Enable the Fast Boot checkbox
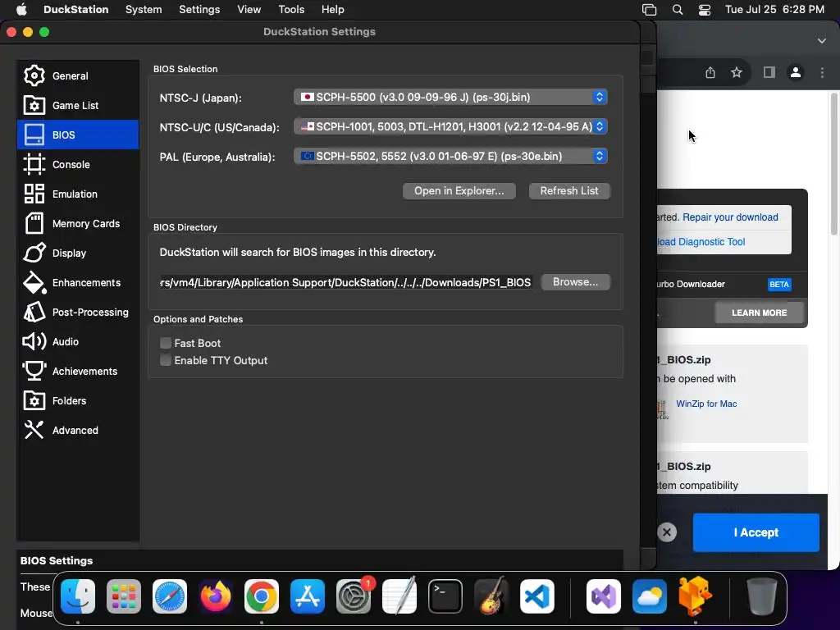Image resolution: width=840 pixels, height=630 pixels. coord(166,343)
